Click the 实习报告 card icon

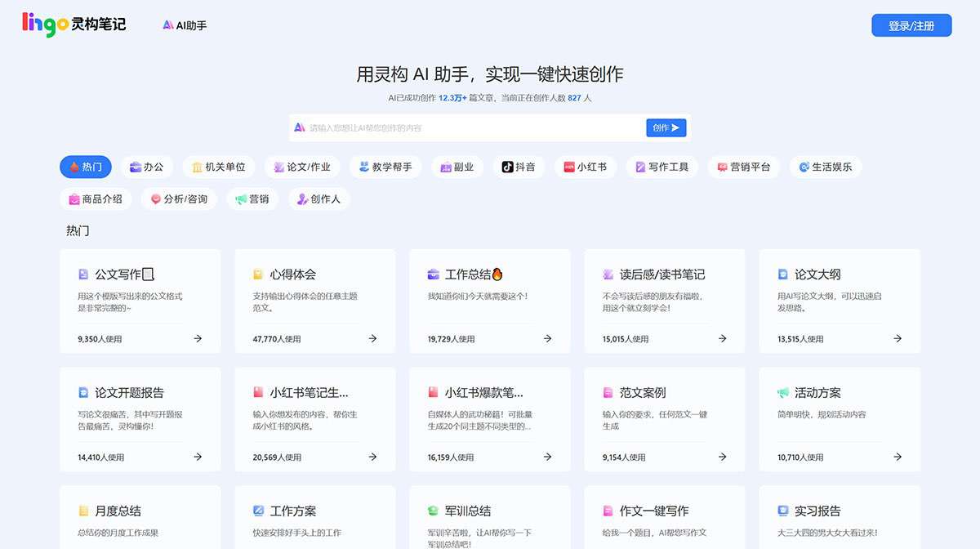click(x=783, y=511)
